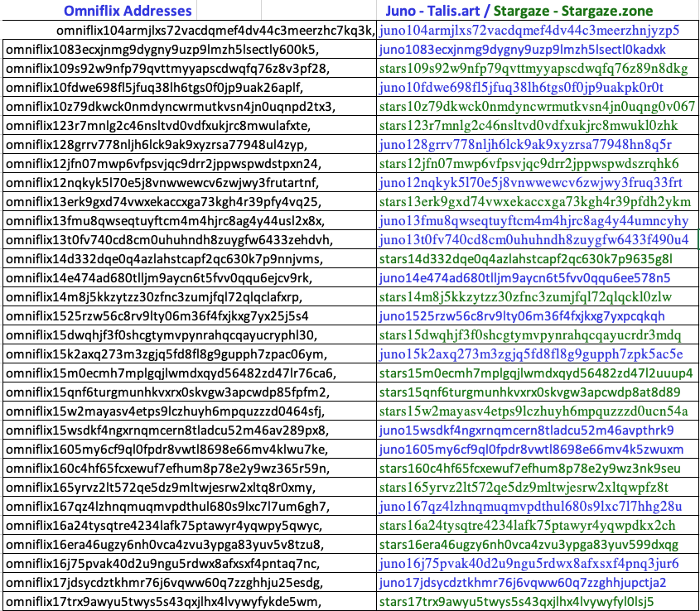The image size is (700, 611).
Task: Click cell omniflix14d332dqe0q4azlahstcapf2qc630k7p9nnjvms
Action: pyautogui.click(x=190, y=259)
